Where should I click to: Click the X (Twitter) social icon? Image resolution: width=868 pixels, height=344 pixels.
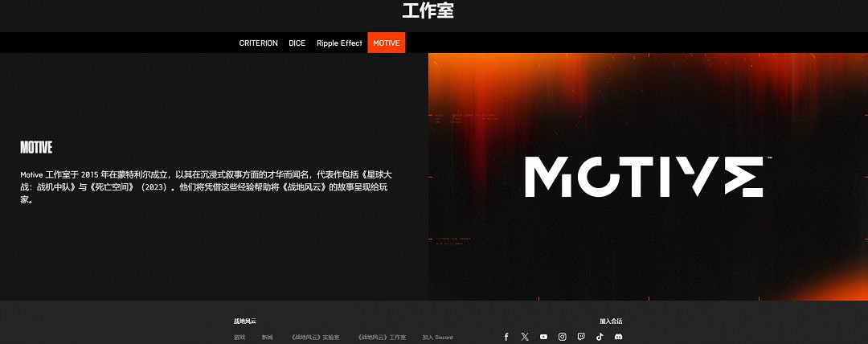click(525, 337)
